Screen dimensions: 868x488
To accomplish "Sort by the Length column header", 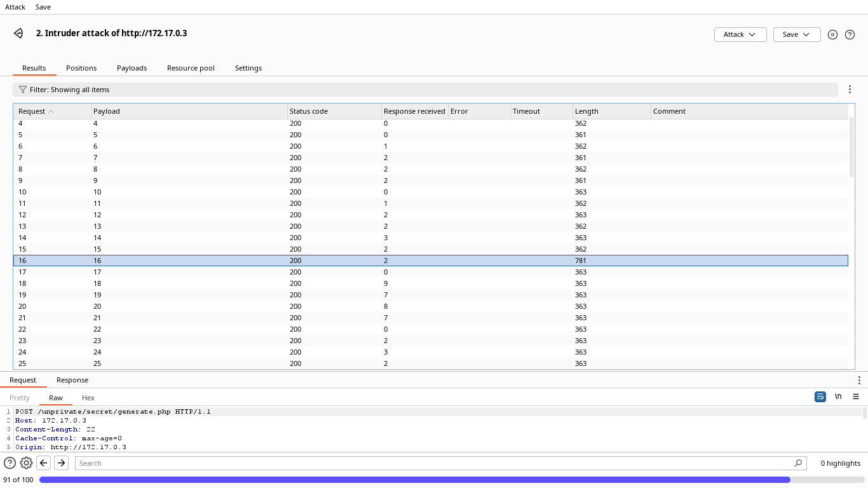I will point(611,111).
